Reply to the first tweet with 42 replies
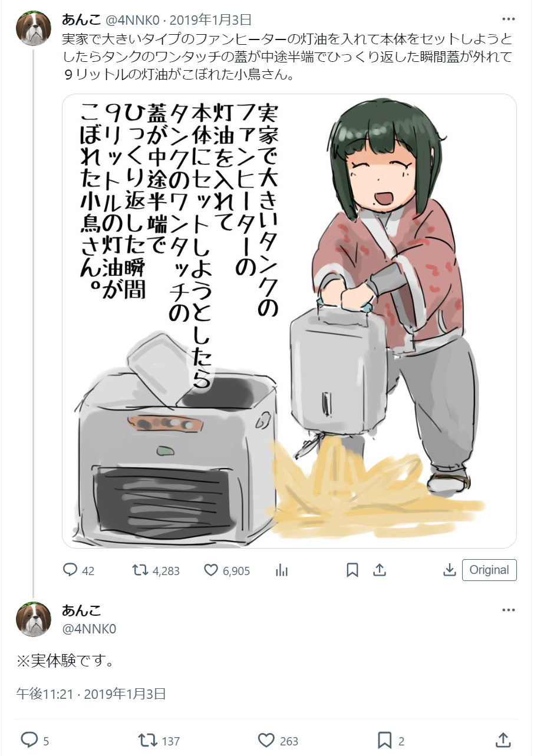Screen dimensions: 544x756 point(71,570)
